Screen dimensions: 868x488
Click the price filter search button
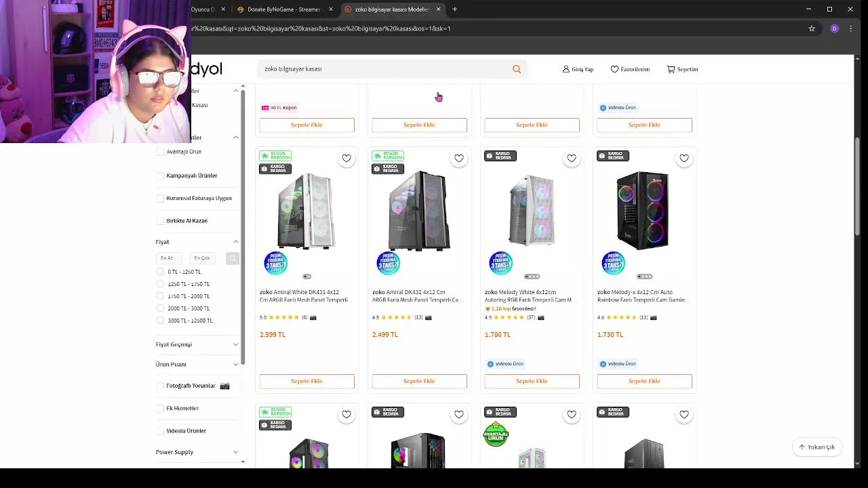click(x=233, y=258)
